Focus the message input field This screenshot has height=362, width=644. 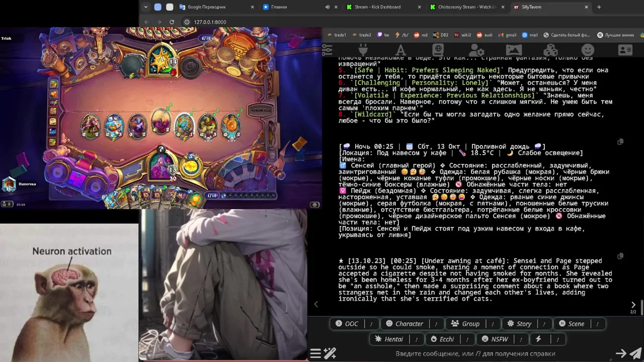475,353
